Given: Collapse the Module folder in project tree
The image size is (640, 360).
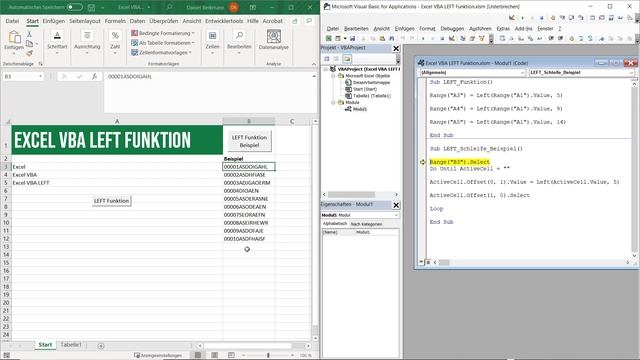Looking at the screenshot, I should click(x=333, y=102).
